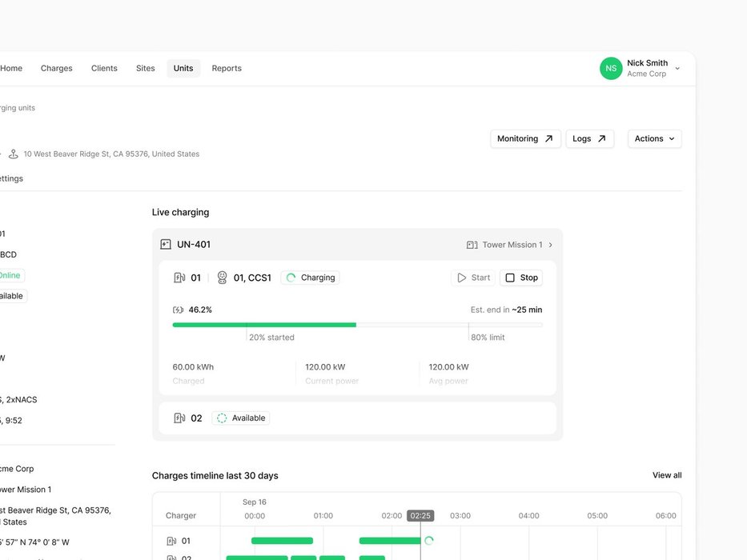Open the Logs button
Viewport: 747px width, 560px height.
click(589, 138)
